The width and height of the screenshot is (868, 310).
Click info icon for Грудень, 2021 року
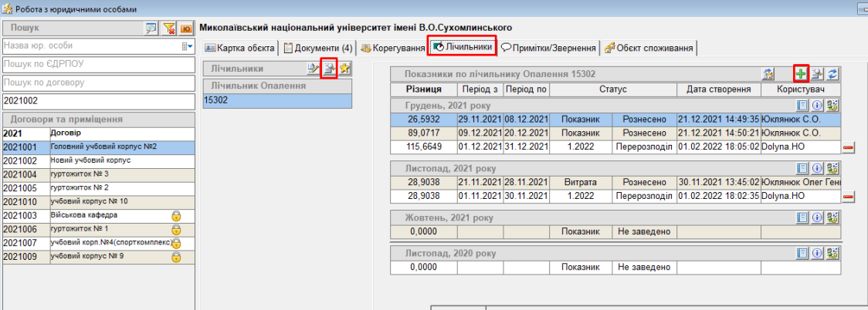[x=817, y=106]
